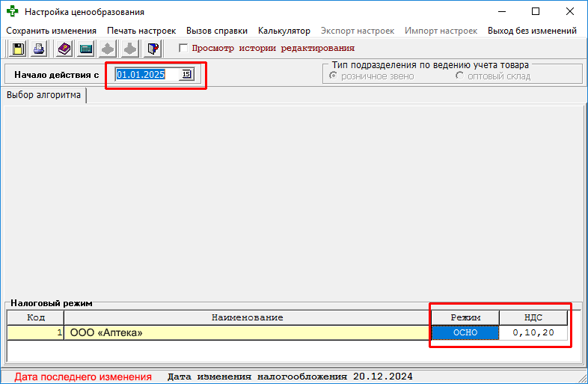Viewport: 588px width, 384px height.
Task: Open the calculator toolbar icon
Action: [86, 49]
